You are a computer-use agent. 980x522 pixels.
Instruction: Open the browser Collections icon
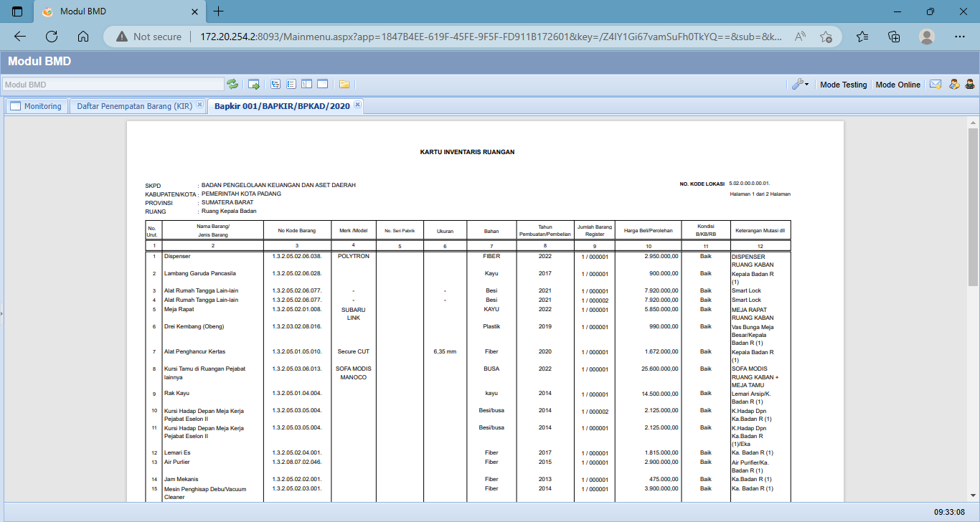click(x=894, y=37)
